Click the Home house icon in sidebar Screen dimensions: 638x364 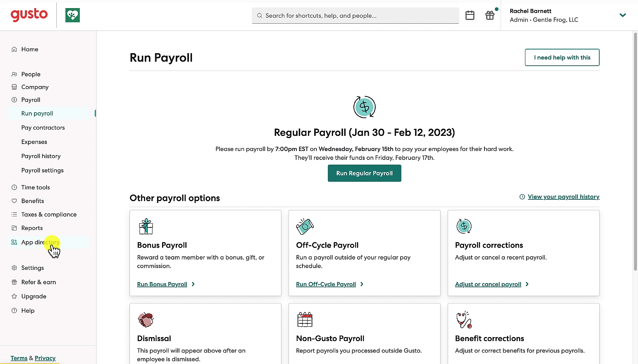pyautogui.click(x=14, y=49)
